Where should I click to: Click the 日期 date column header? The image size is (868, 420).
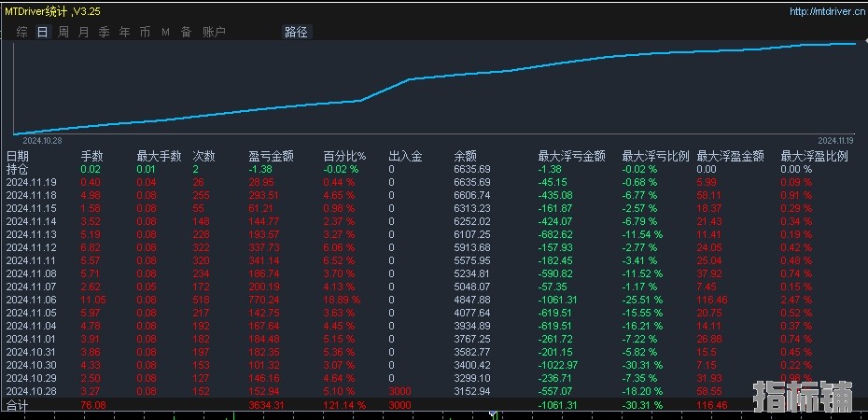click(x=18, y=156)
